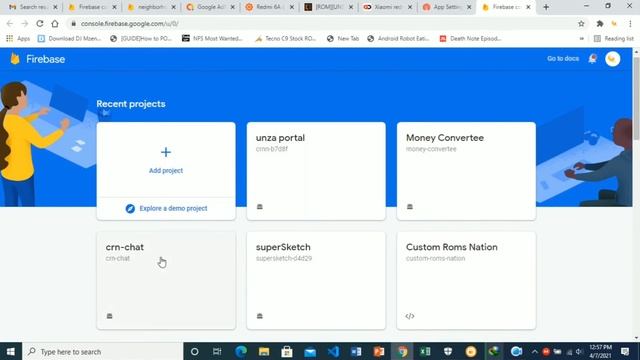Switch to the neighborhood browser tab
Viewport: 640px width, 360px height.
(x=151, y=7)
